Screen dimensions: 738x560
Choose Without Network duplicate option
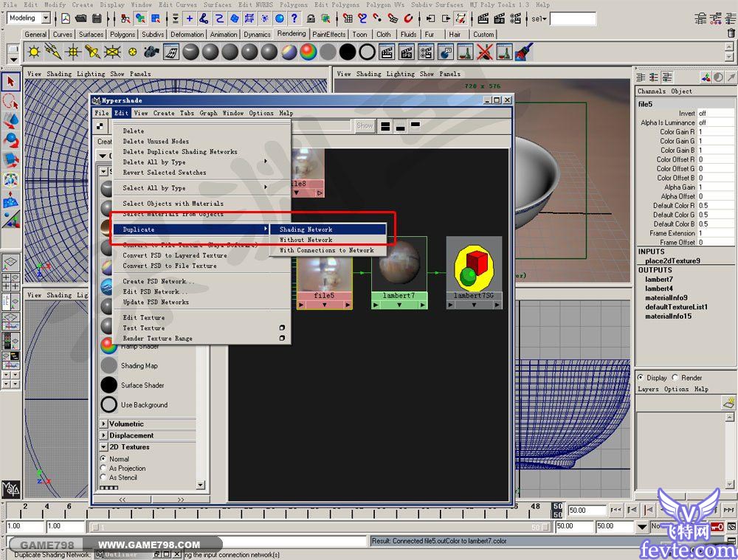pos(328,240)
